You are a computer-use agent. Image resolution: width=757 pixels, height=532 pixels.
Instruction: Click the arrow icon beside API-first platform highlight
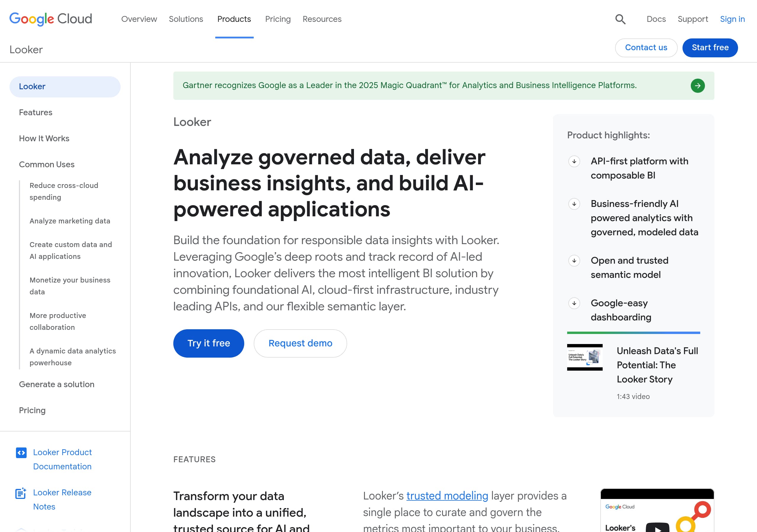click(574, 162)
